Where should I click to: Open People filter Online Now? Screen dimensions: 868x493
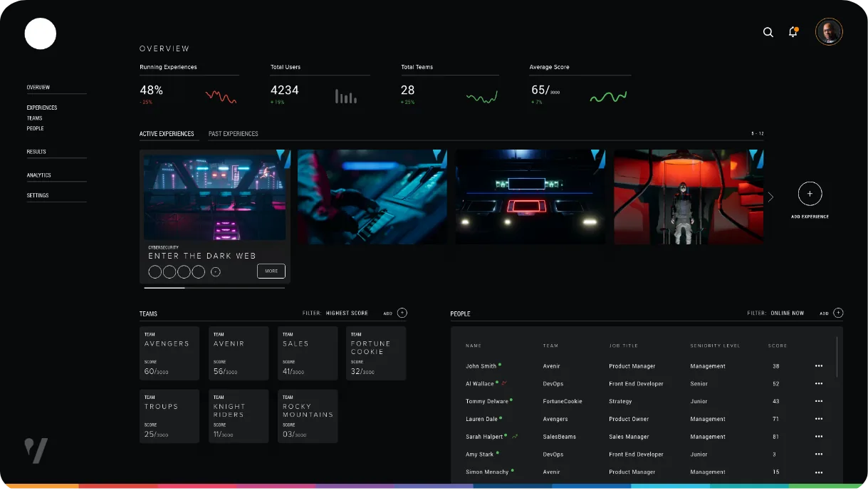787,313
